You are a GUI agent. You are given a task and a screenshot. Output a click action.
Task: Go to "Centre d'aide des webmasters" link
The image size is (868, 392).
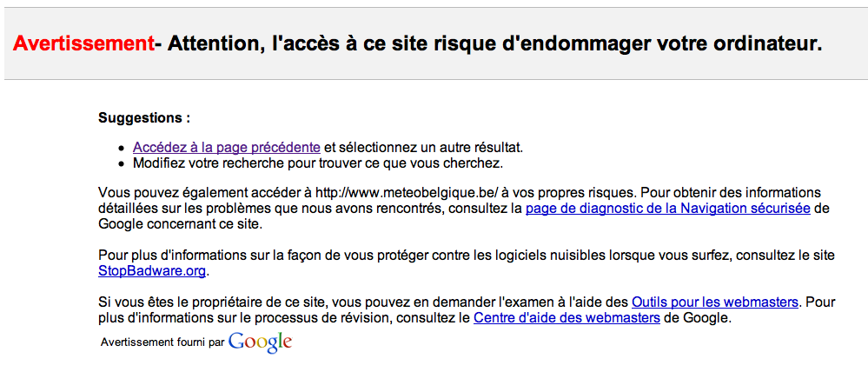567,318
